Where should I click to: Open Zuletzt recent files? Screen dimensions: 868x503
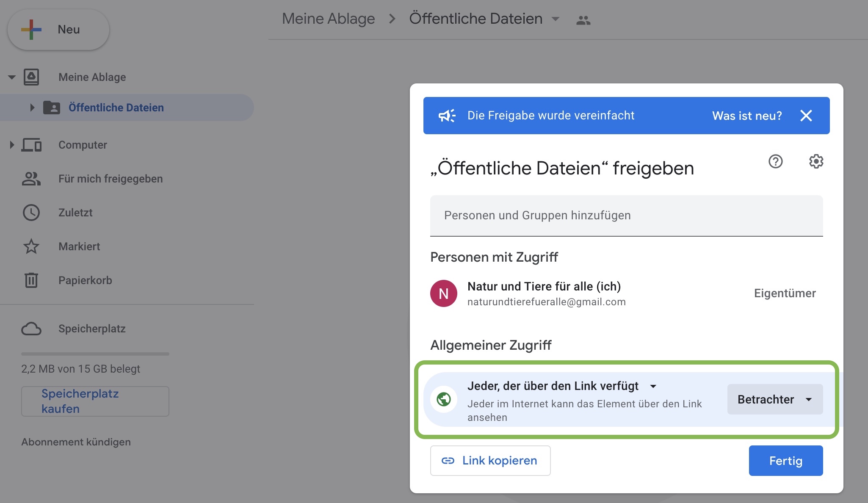click(x=75, y=213)
